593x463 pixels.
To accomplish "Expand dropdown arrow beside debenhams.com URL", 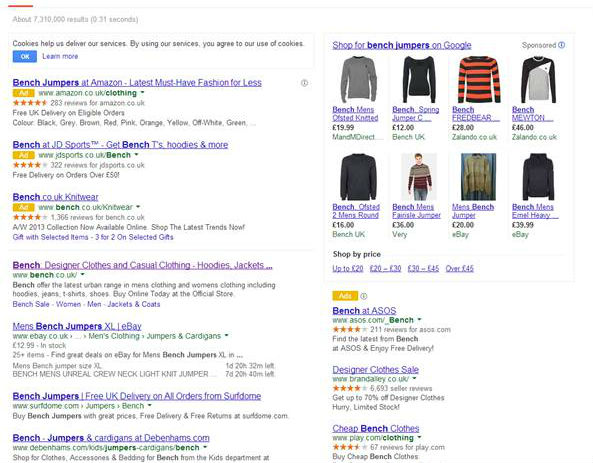I will click(x=205, y=447).
